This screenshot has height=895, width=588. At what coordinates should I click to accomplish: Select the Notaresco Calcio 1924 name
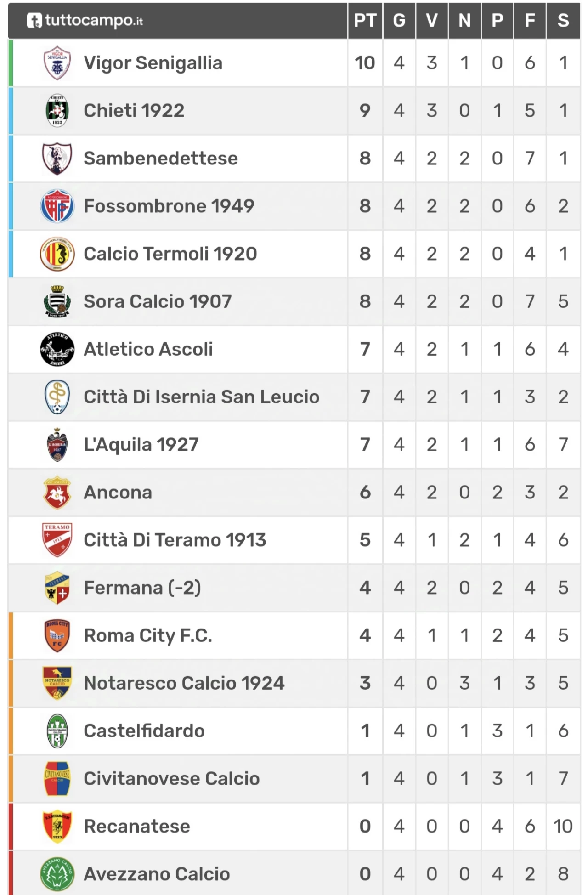(184, 683)
